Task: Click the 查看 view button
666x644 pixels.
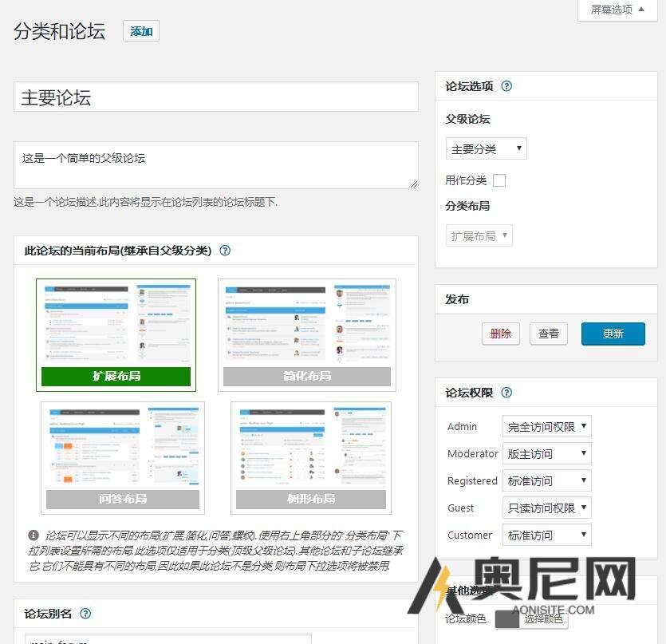Action: click(548, 334)
